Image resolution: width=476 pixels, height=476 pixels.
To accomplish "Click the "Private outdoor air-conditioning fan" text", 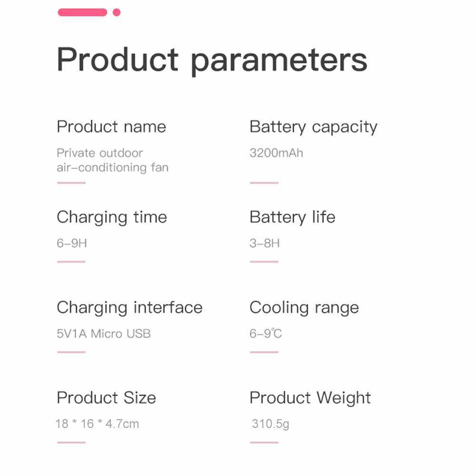I will pyautogui.click(x=112, y=160).
